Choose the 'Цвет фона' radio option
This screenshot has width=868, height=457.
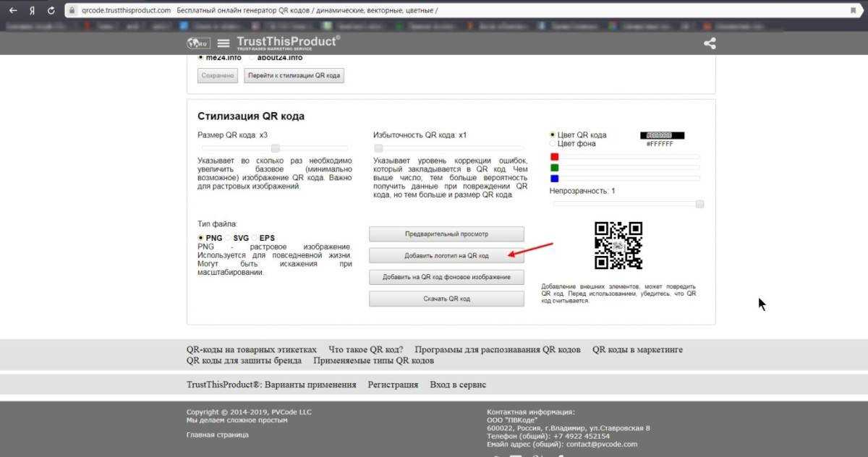click(553, 144)
